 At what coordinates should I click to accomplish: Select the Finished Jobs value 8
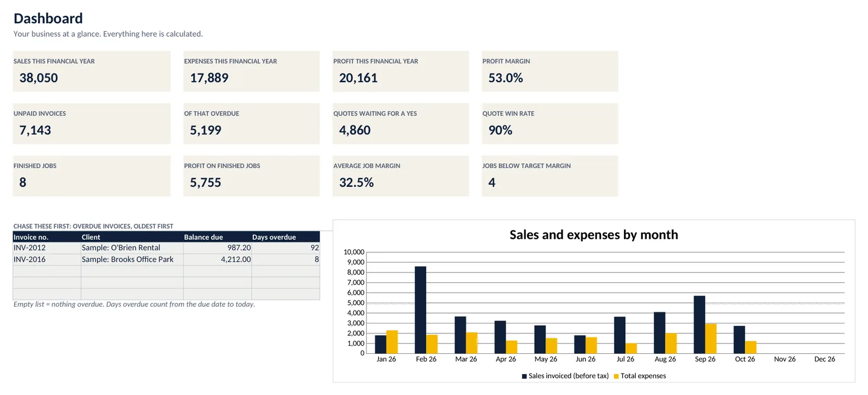23,183
